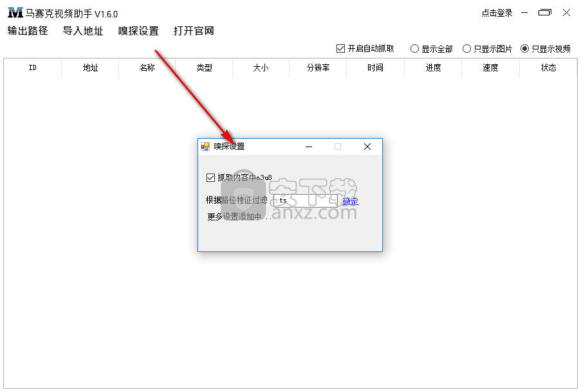Choose the 只显示图片 radio option

coord(467,49)
